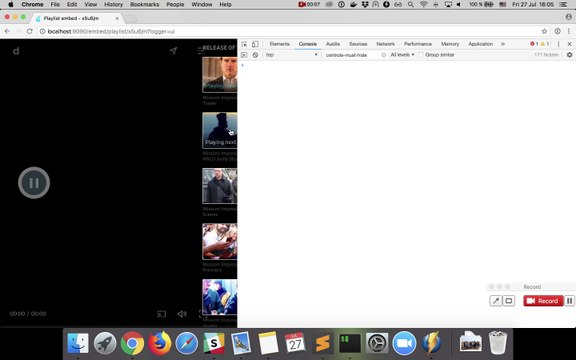The image size is (576, 360).
Task: Open Chrome's three-dot menu
Action: [569, 31]
